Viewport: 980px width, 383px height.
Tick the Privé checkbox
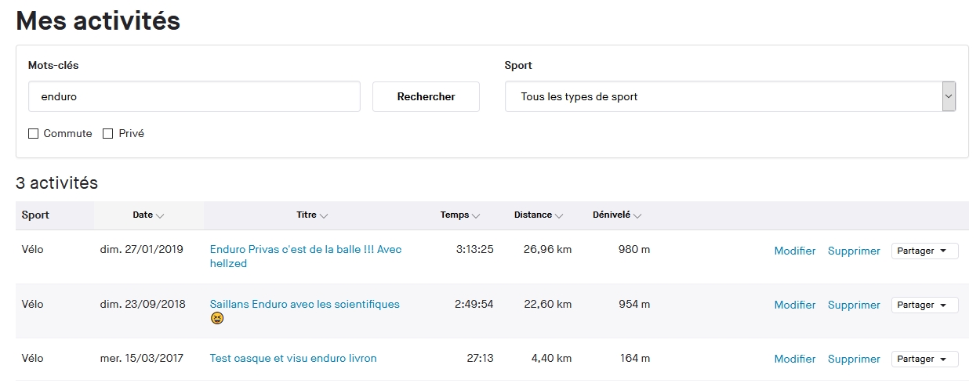pyautogui.click(x=108, y=134)
